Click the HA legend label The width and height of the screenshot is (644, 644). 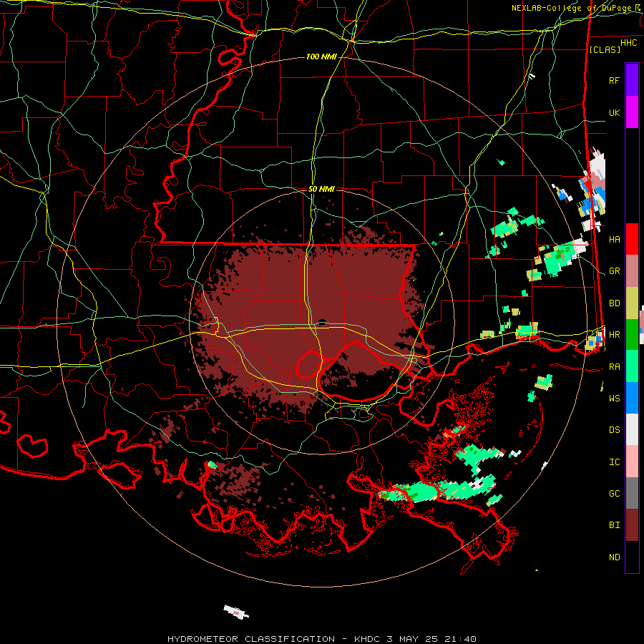615,240
